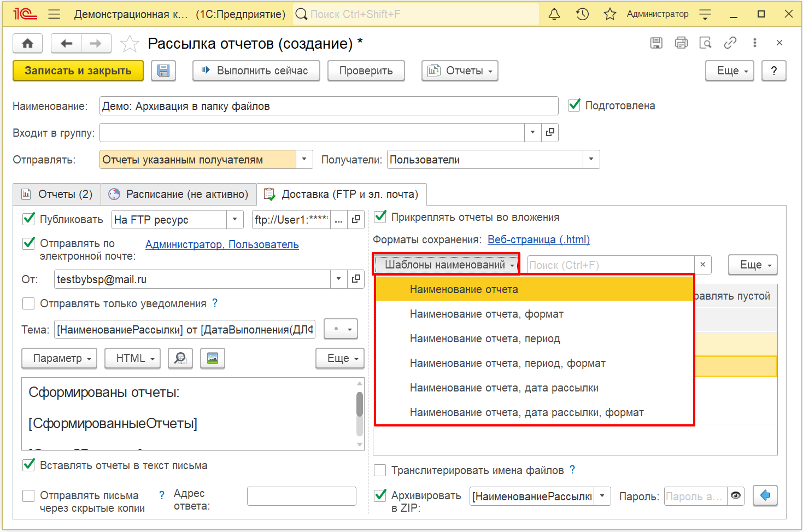Open favorites star in title bar

[x=610, y=14]
